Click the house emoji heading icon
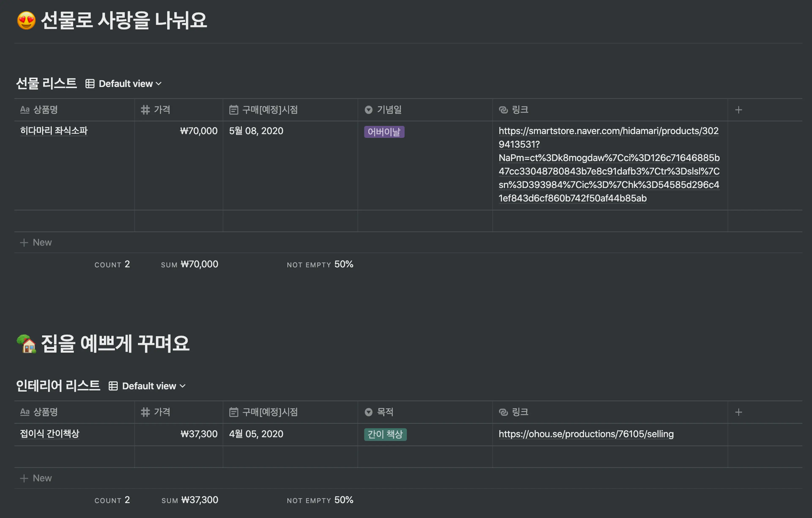Image resolution: width=812 pixels, height=518 pixels. (x=26, y=344)
